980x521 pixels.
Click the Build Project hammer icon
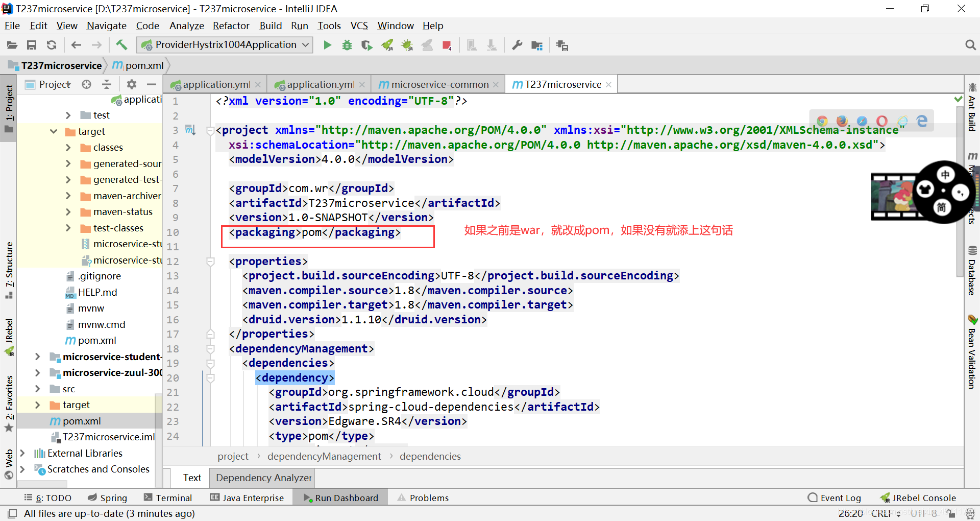(121, 45)
